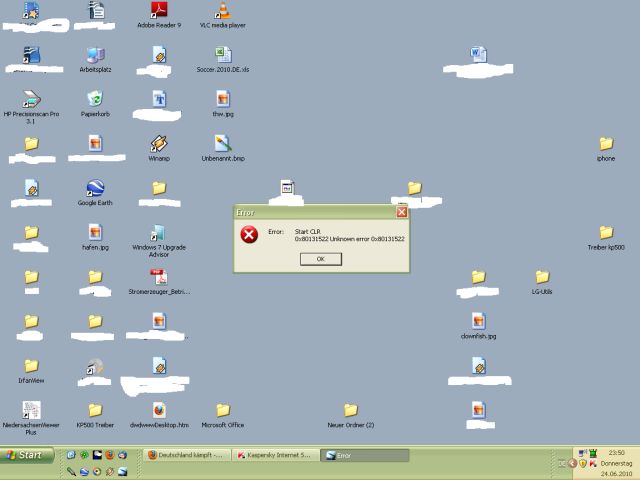Select the Unbenannt.bmp image file

tap(222, 144)
